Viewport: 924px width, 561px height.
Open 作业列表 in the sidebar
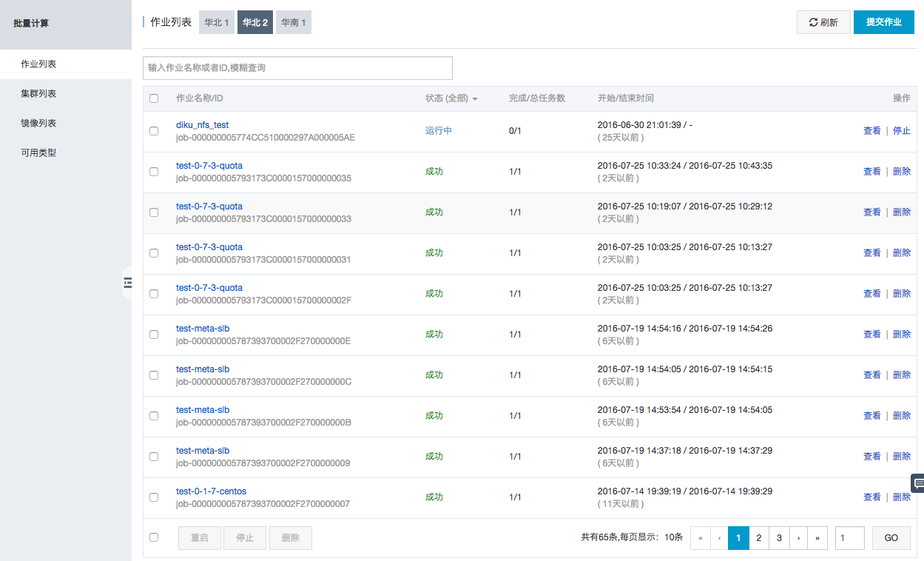66,64
